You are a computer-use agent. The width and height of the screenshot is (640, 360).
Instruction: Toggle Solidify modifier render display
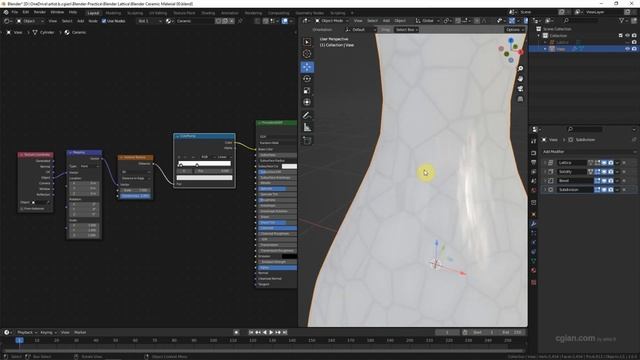pyautogui.click(x=611, y=171)
